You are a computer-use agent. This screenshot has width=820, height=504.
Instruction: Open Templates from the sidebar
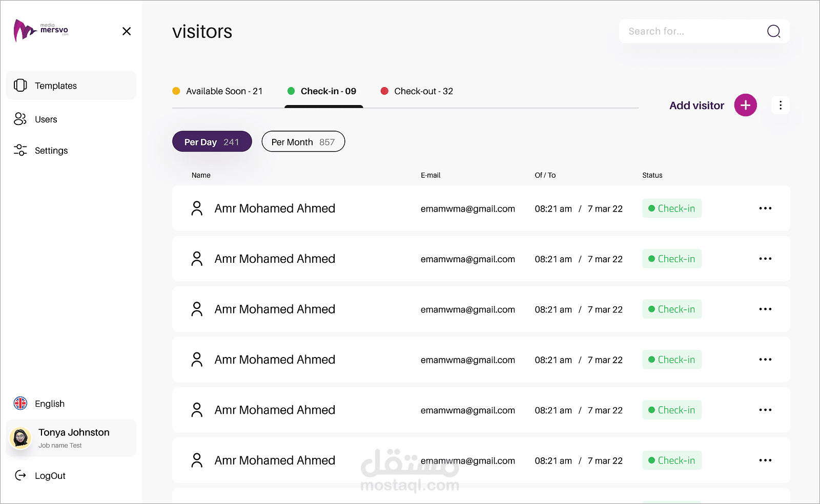[55, 86]
